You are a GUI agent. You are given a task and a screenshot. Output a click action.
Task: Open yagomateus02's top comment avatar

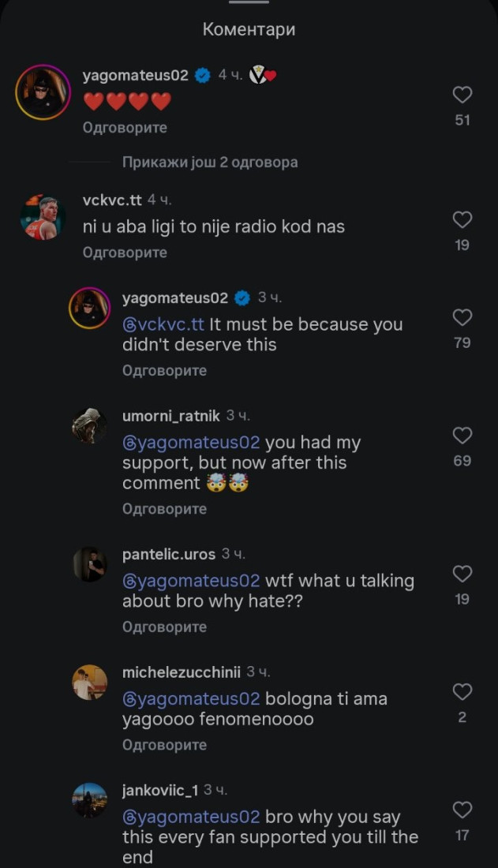(43, 92)
